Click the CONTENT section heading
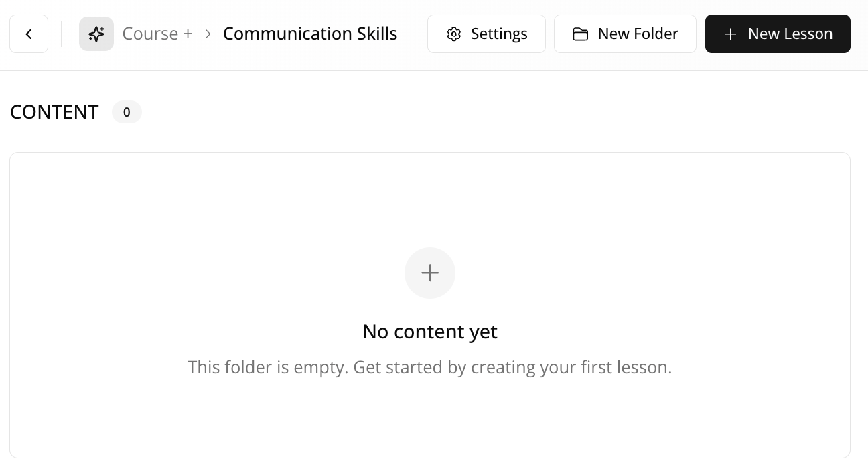Image resolution: width=868 pixels, height=469 pixels. tap(54, 112)
